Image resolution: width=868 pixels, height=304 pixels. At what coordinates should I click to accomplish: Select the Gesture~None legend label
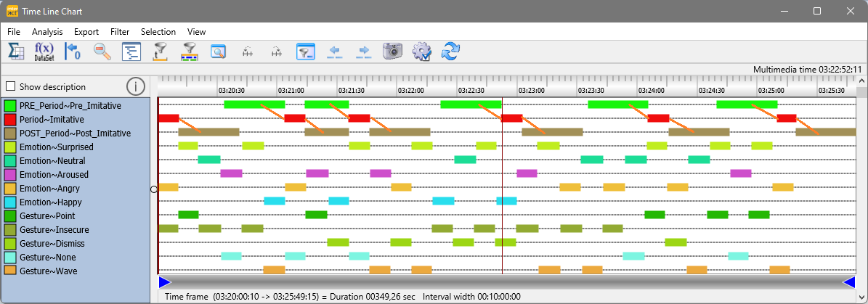[48, 258]
